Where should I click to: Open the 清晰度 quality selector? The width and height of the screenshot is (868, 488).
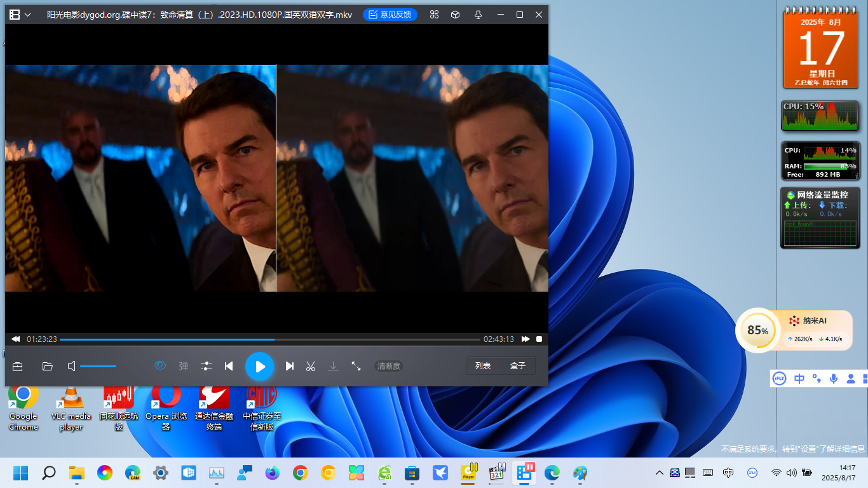tap(389, 366)
